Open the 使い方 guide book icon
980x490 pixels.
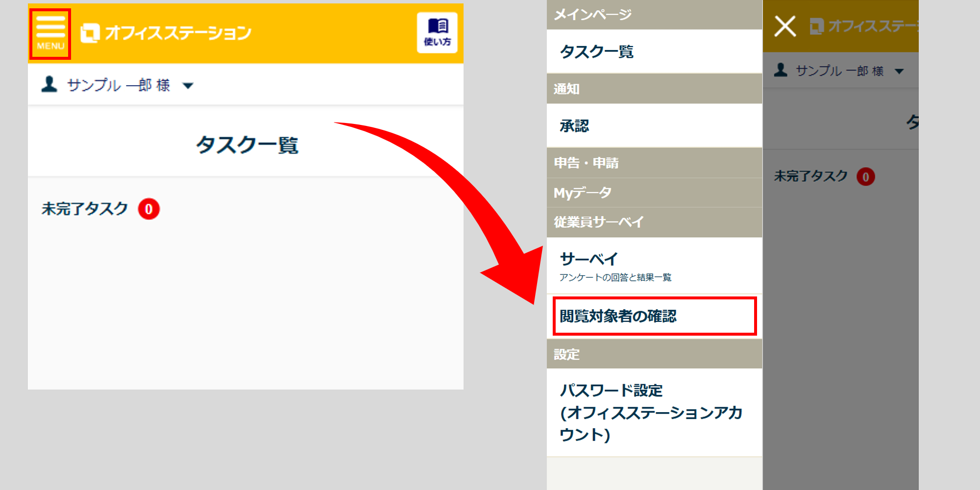[x=437, y=32]
